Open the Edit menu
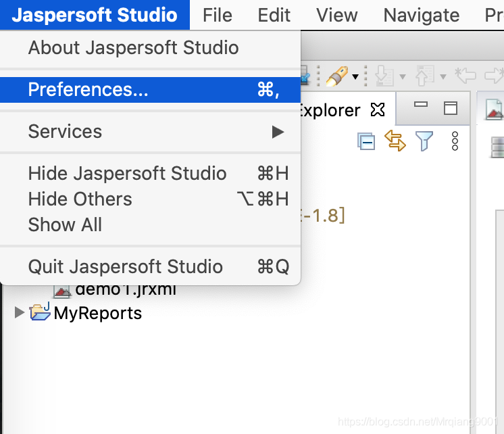 [x=274, y=15]
